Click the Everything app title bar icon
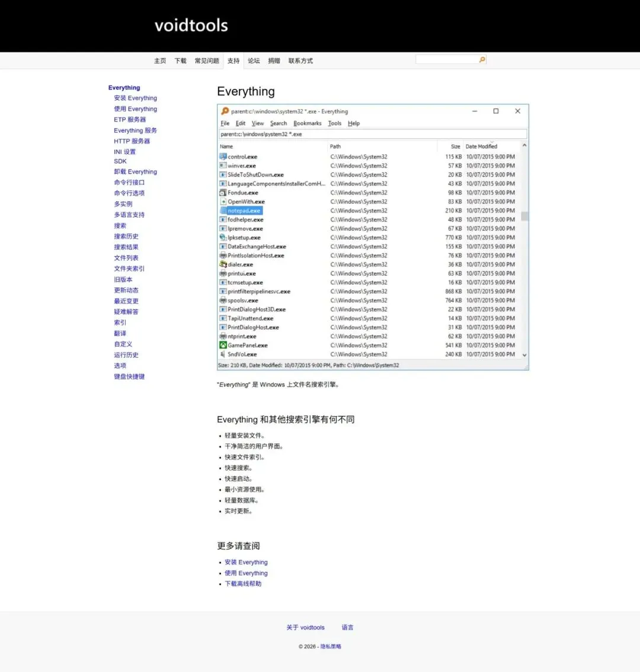Image resolution: width=640 pixels, height=672 pixels. pyautogui.click(x=225, y=111)
